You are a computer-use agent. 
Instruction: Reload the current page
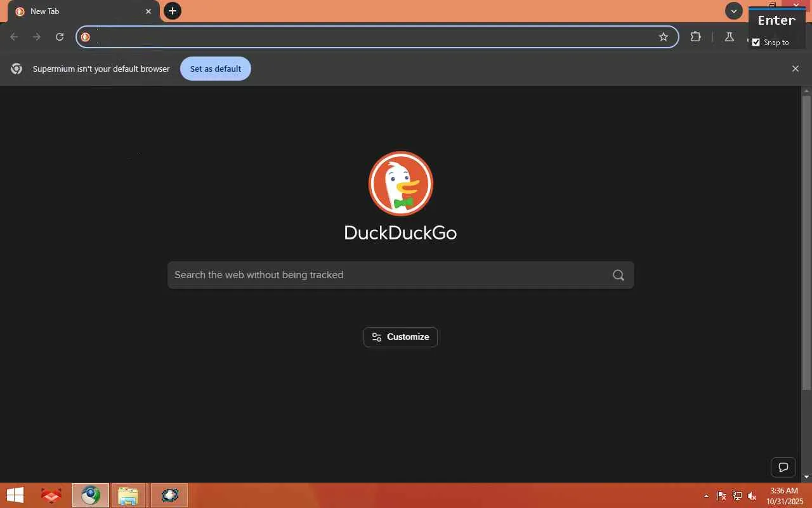60,37
